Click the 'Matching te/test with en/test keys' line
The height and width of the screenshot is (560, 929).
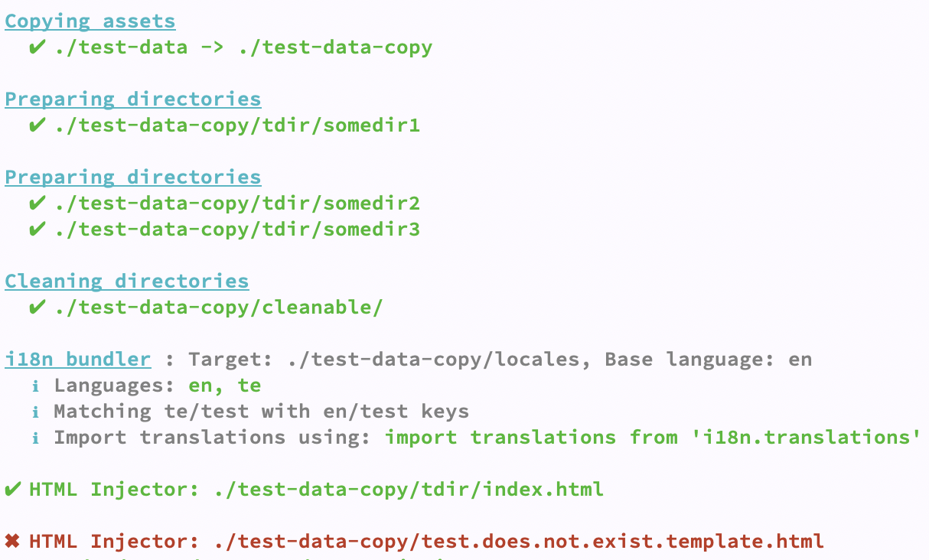click(262, 412)
